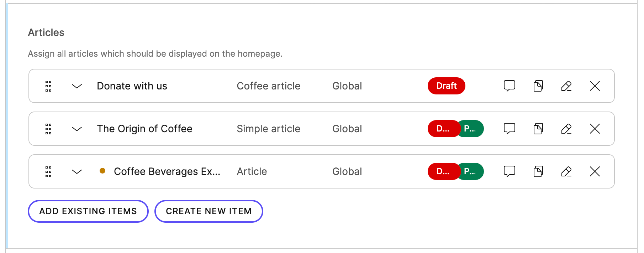This screenshot has width=644, height=253.
Task: Expand the Donate with us item
Action: [76, 86]
